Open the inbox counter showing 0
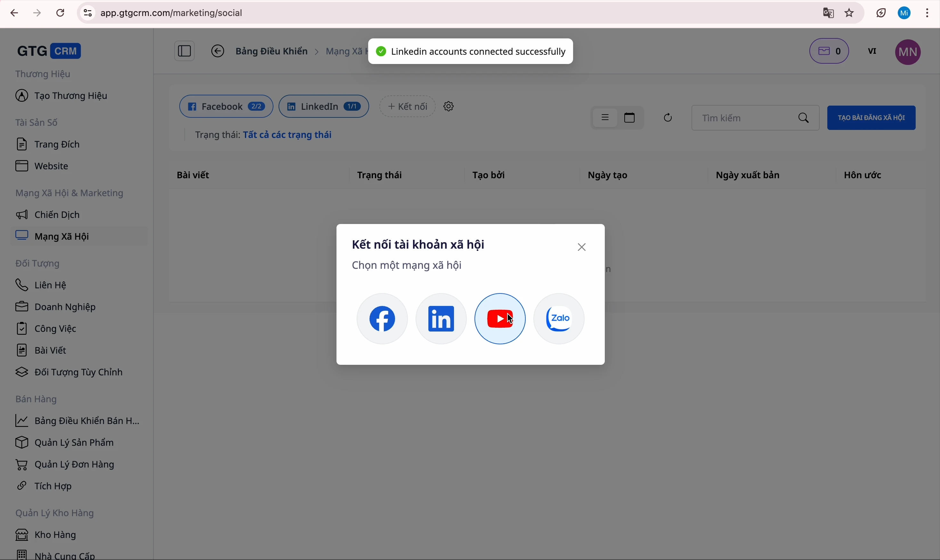 tap(829, 51)
